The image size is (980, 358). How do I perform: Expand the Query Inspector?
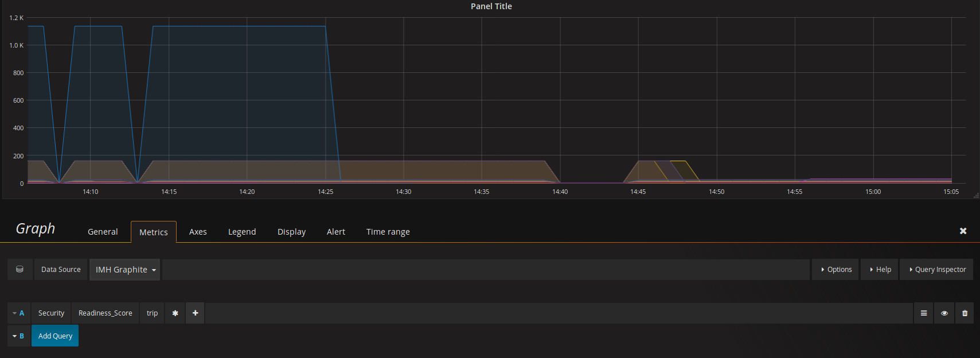pyautogui.click(x=936, y=270)
